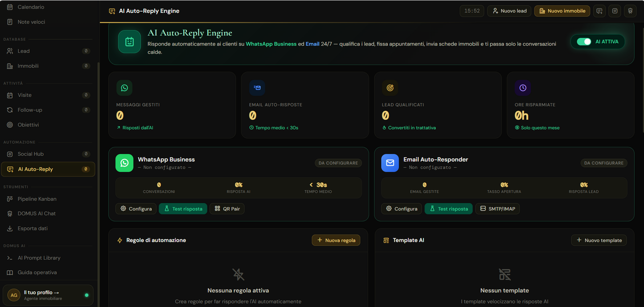Click the header AI Auto-Reply Engine title icon

[x=112, y=11]
